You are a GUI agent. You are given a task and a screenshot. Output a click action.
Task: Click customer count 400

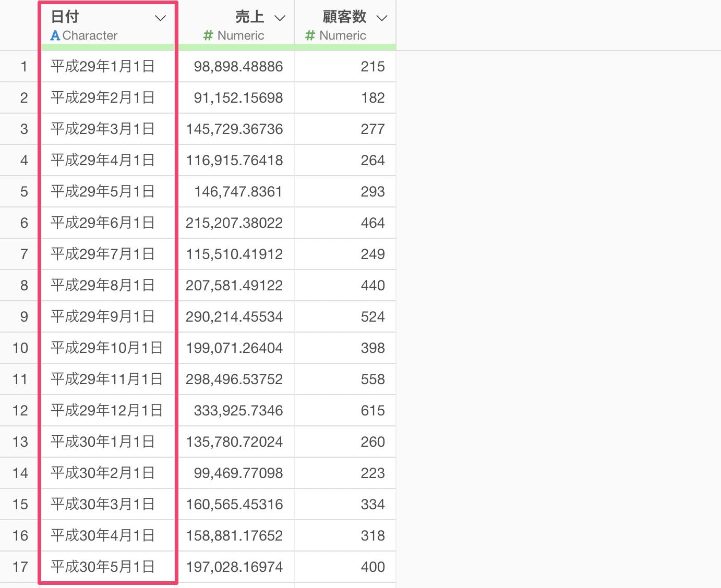pyautogui.click(x=373, y=567)
